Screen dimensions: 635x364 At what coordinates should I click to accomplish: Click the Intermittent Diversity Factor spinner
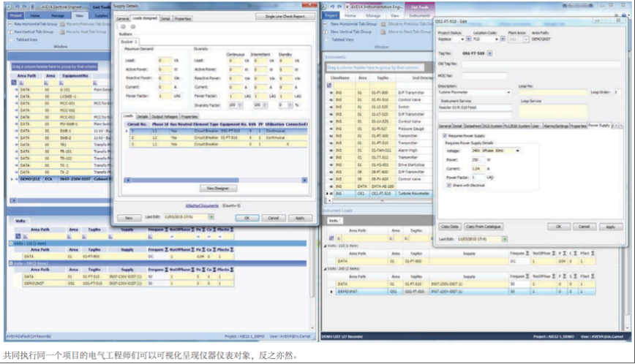click(265, 105)
